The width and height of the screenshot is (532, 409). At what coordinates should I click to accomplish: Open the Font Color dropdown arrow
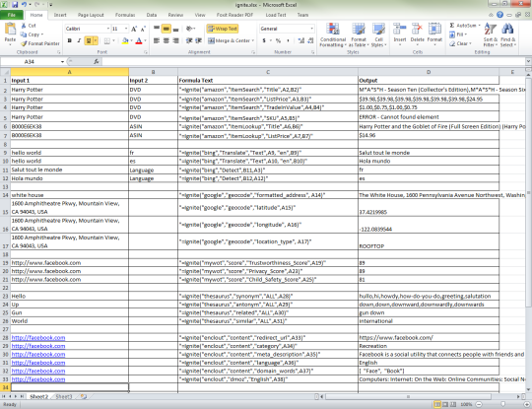pyautogui.click(x=145, y=40)
